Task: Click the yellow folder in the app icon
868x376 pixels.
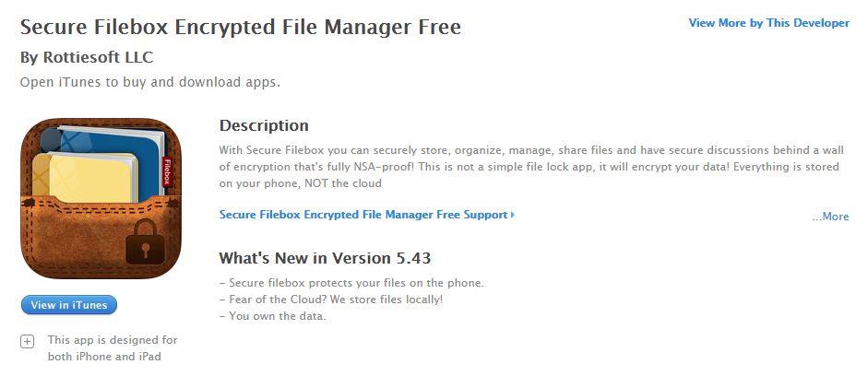Action: click(x=84, y=177)
